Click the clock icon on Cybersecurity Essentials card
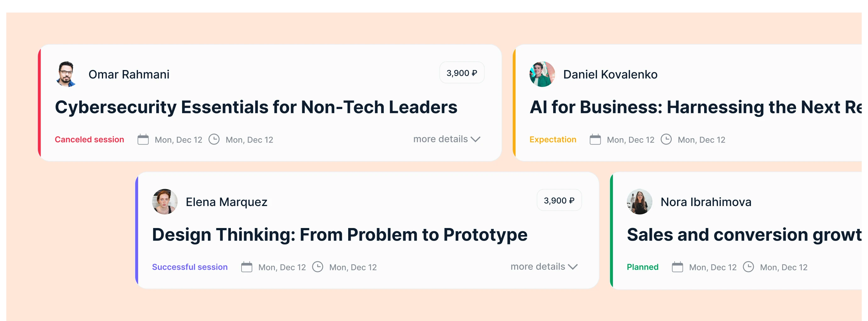 coord(214,139)
